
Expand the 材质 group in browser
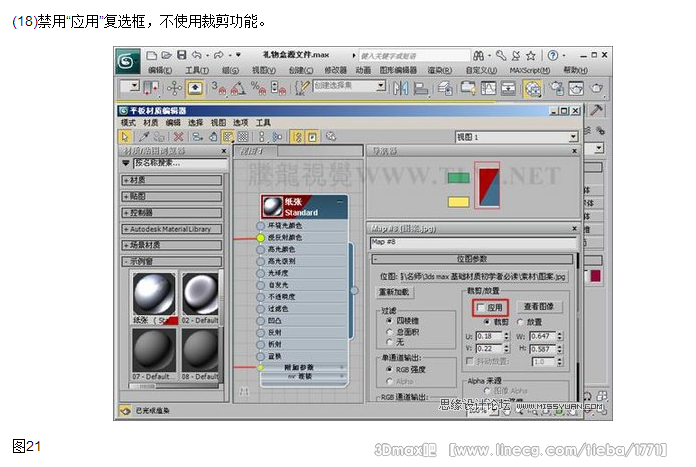click(172, 180)
